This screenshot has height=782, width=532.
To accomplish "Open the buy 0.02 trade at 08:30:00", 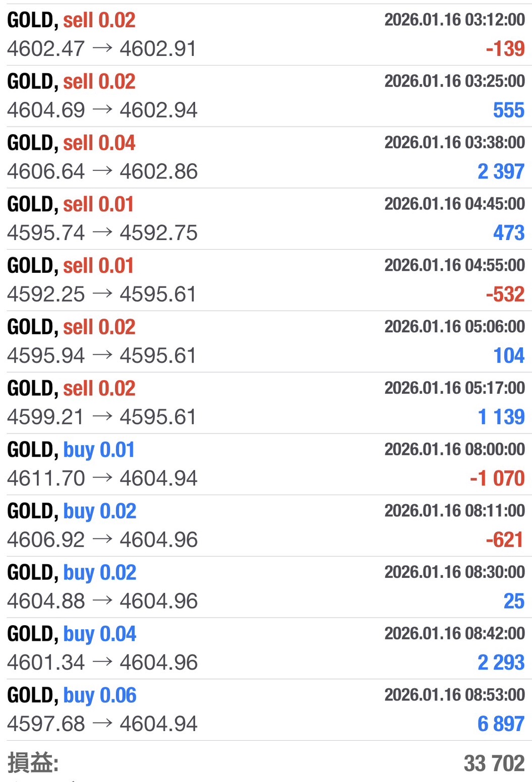I will [x=266, y=587].
